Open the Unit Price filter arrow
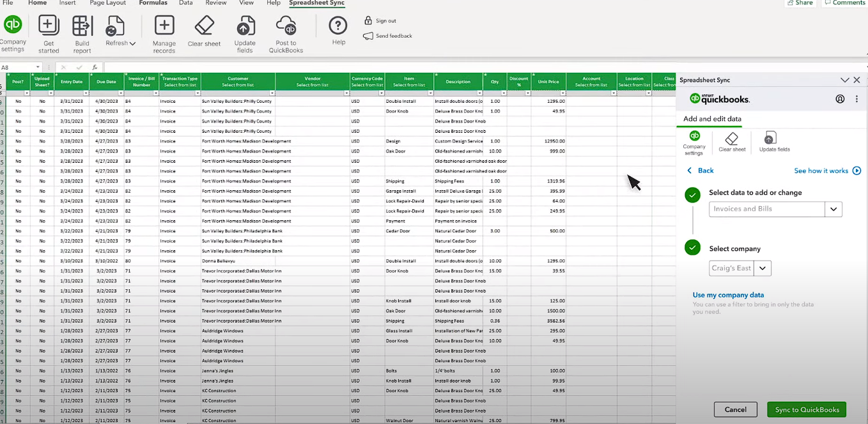The width and height of the screenshot is (868, 424). point(562,93)
